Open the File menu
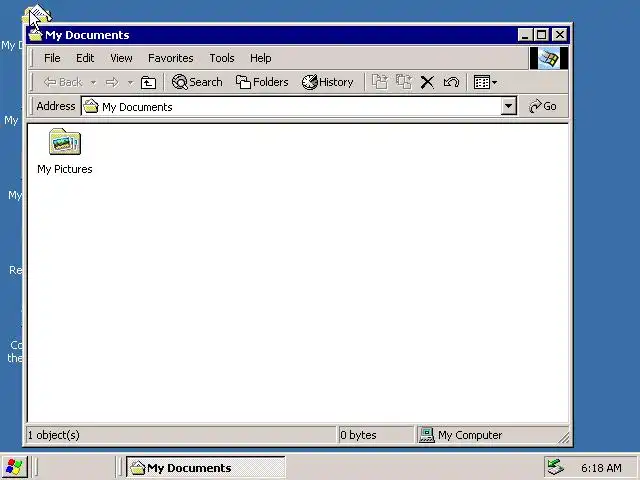Viewport: 640px width, 480px height. point(52,58)
